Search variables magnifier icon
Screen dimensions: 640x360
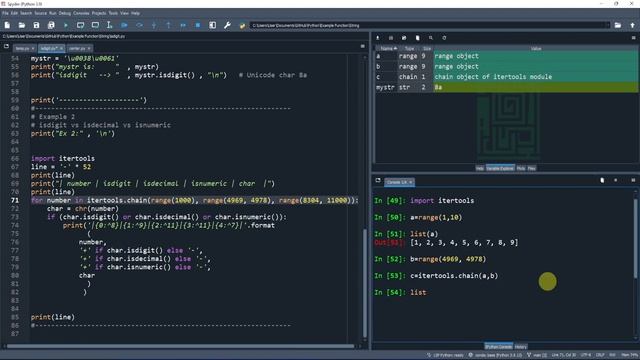click(431, 38)
